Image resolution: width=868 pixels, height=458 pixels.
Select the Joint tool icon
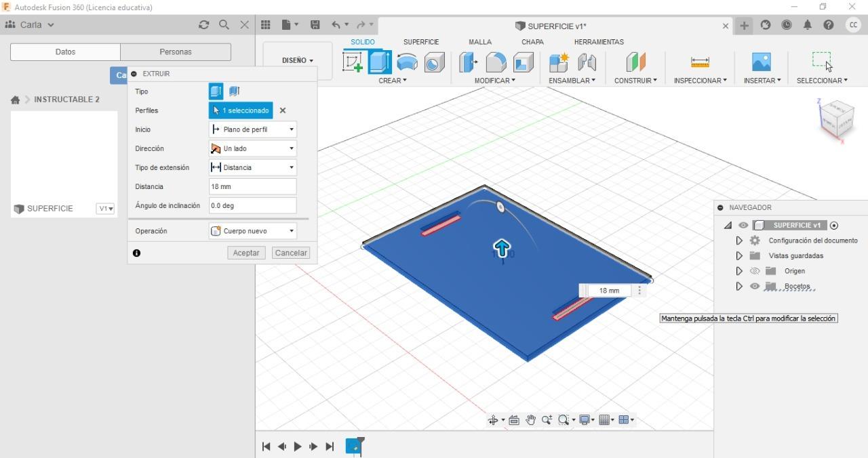587,62
